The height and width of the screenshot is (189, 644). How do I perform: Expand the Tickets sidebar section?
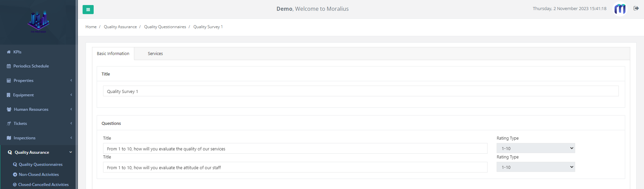click(39, 124)
